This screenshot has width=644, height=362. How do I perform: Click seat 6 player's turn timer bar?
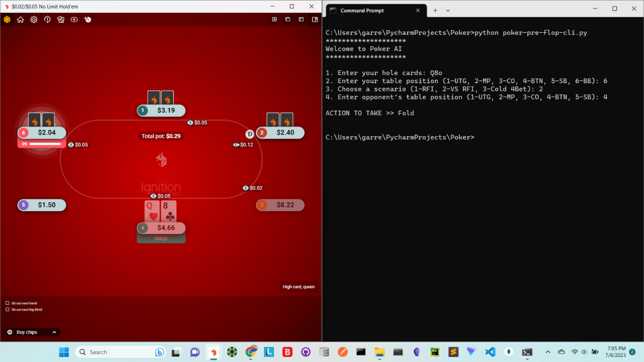(45, 144)
